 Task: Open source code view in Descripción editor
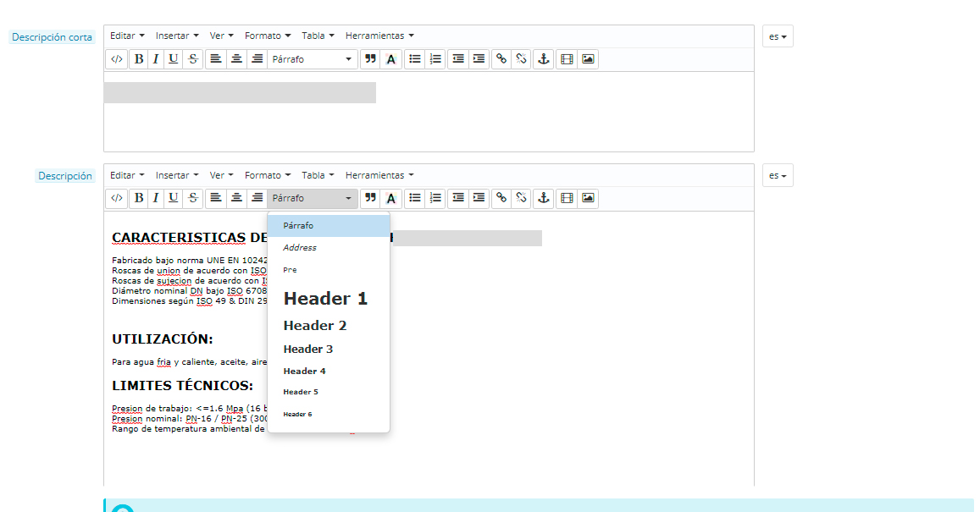117,198
